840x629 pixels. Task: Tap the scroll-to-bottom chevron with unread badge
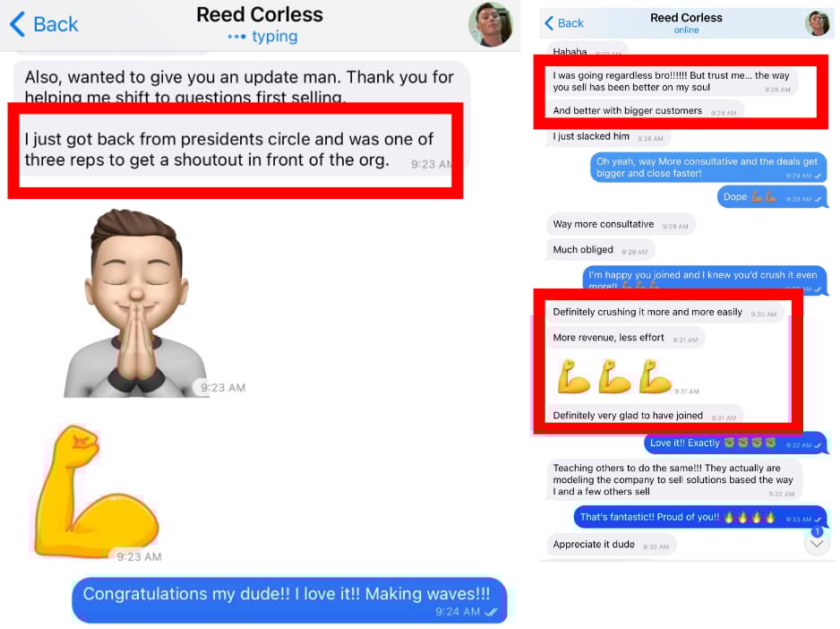pyautogui.click(x=817, y=543)
